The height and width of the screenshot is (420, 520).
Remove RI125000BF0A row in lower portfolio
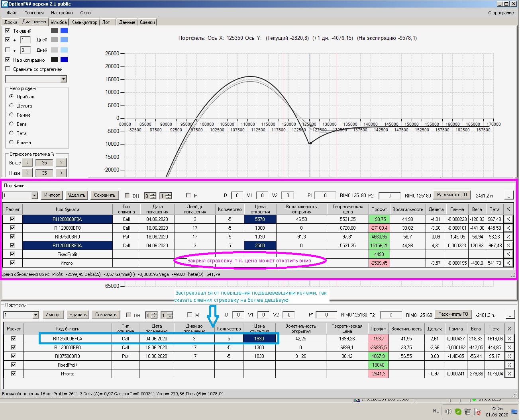(509, 339)
